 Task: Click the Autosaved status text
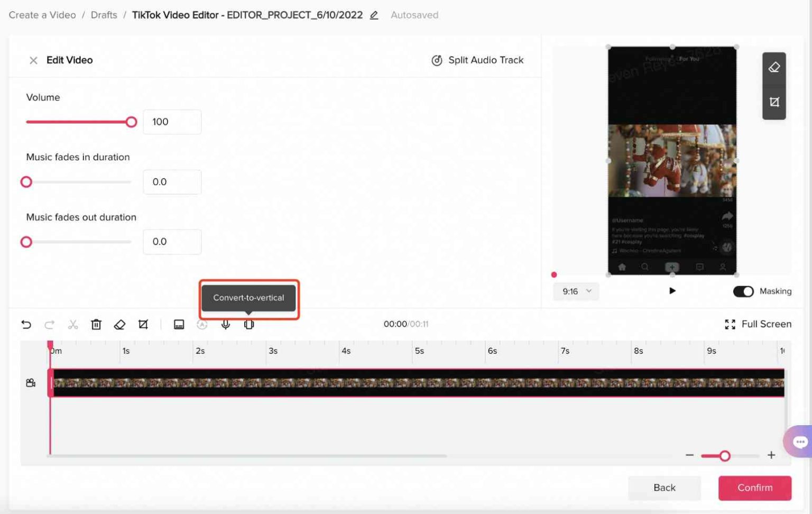414,15
